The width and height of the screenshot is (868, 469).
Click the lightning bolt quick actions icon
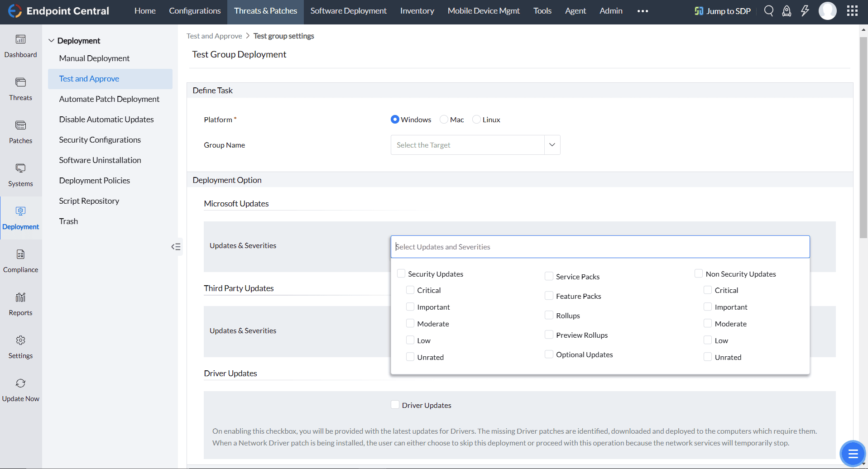click(x=805, y=11)
